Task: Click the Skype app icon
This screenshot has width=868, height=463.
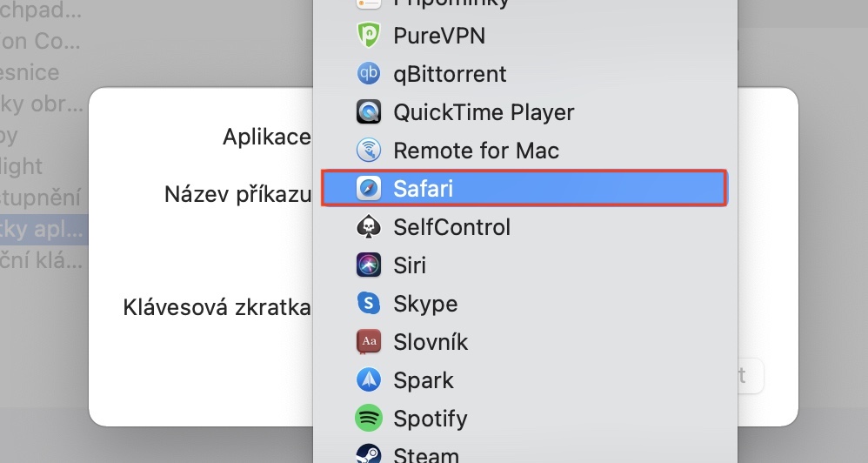Action: 369,304
